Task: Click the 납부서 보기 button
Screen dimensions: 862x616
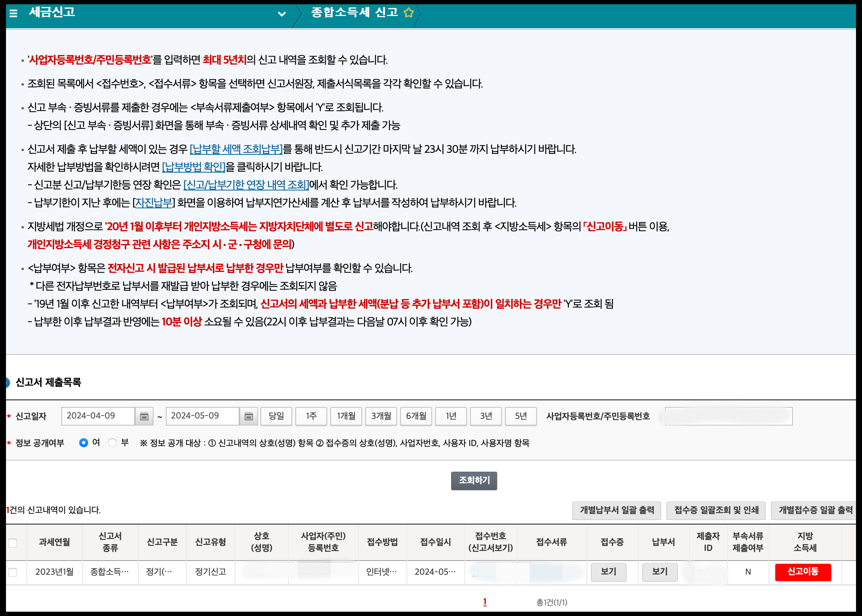Action: (659, 572)
